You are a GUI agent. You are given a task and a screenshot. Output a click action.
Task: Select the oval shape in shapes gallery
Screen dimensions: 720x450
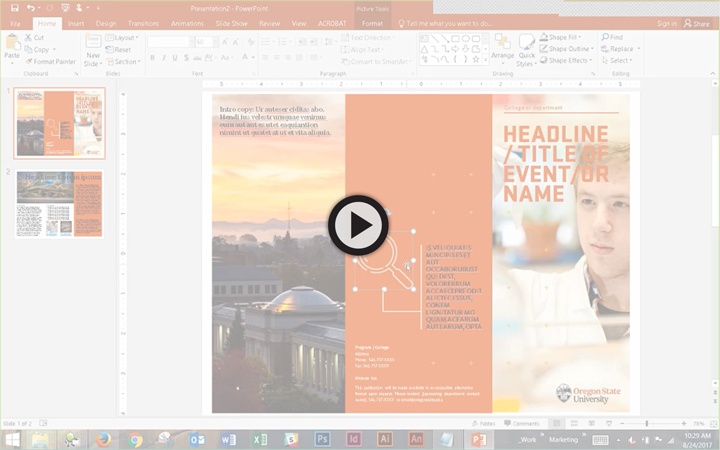466,39
